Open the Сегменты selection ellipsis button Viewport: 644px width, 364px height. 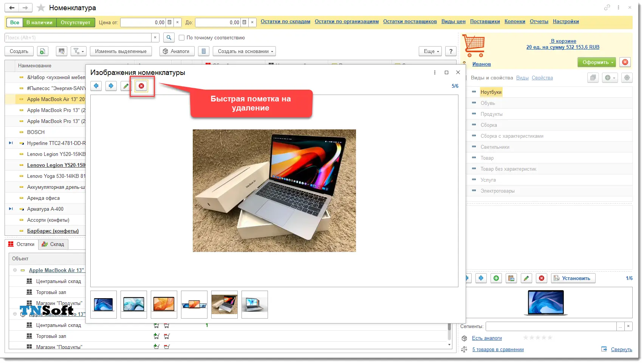[621, 326]
